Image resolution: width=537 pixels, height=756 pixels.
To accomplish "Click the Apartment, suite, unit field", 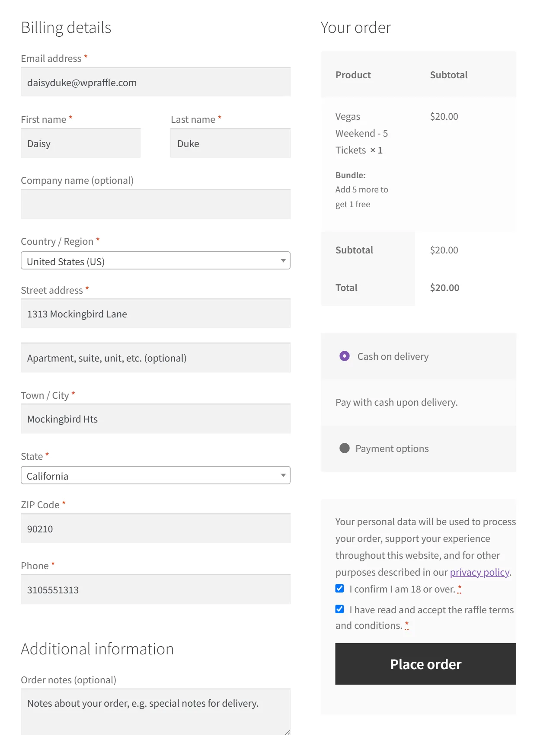I will pos(156,358).
